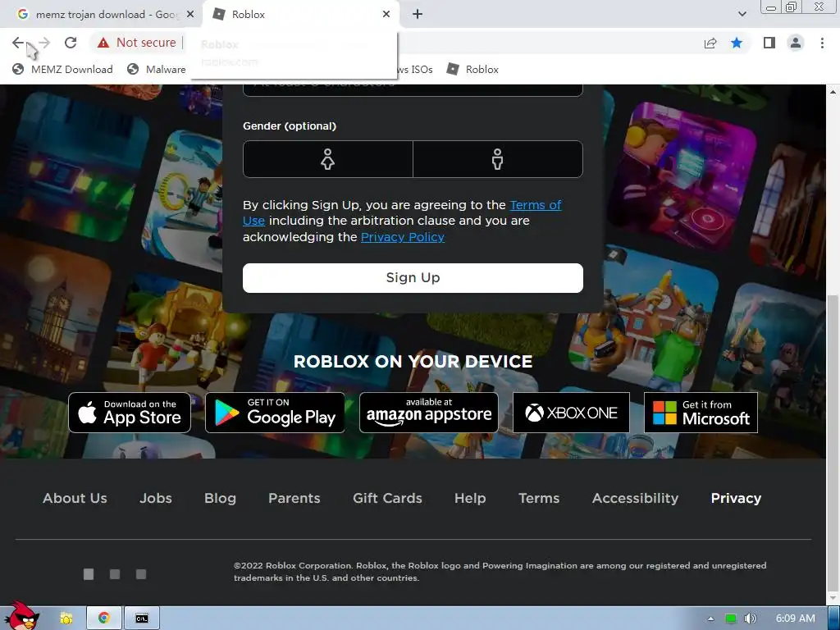840x630 pixels.
Task: Open the Jobs footer link
Action: 156,498
